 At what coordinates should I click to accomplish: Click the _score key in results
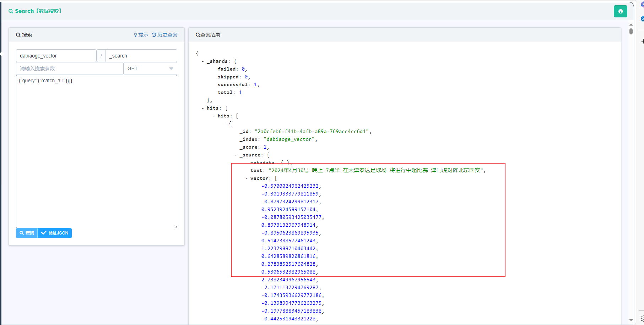pyautogui.click(x=248, y=147)
